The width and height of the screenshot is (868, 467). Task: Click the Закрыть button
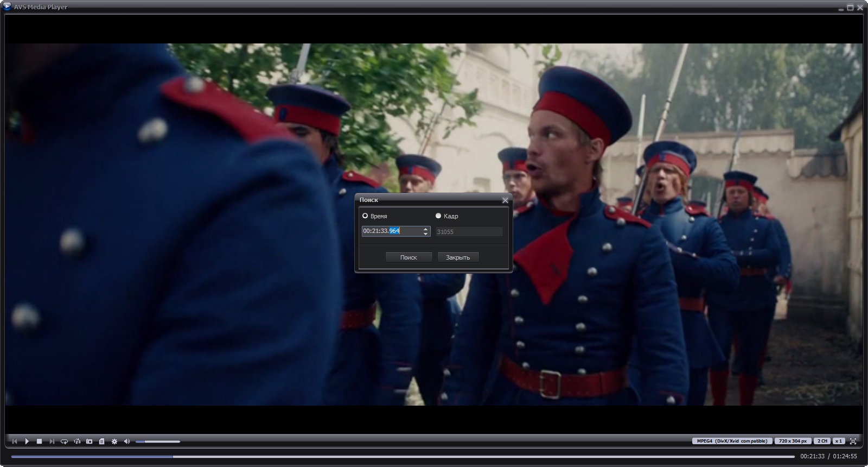[x=458, y=257]
